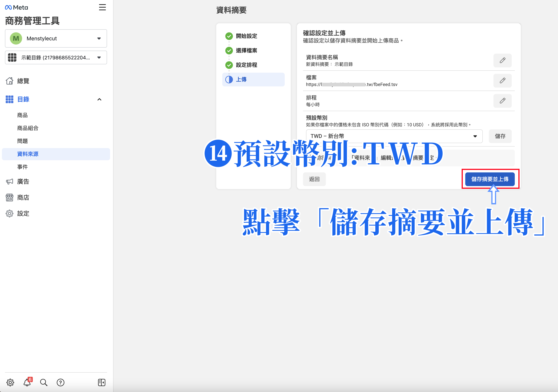Click 儲存摘要並上傳 button

coord(490,179)
